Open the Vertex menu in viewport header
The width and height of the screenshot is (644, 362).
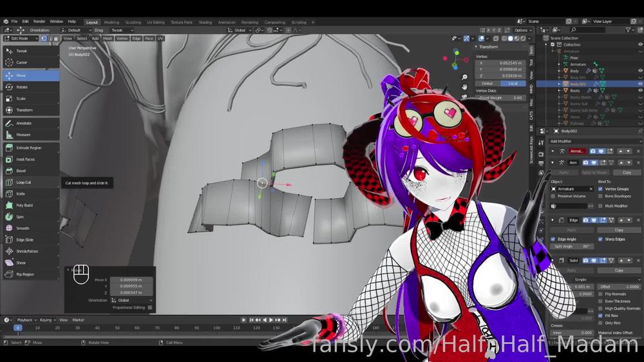pyautogui.click(x=122, y=38)
